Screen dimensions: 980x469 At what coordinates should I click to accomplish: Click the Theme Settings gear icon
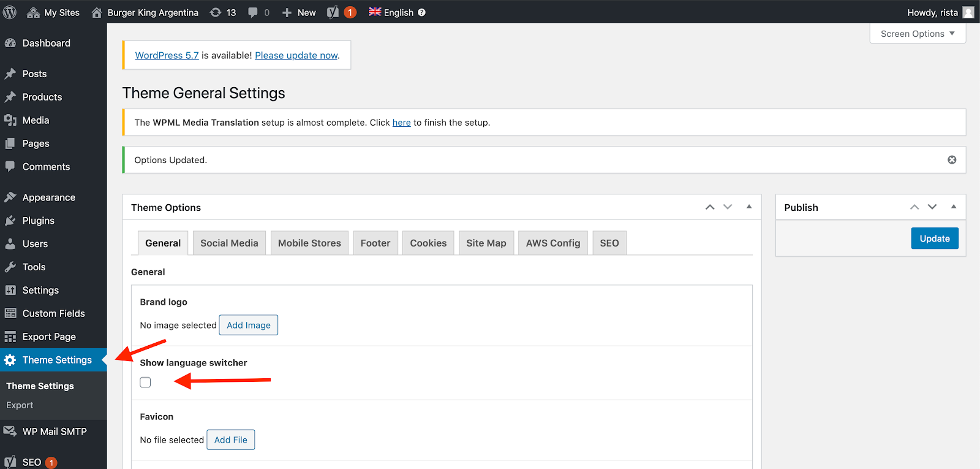10,360
